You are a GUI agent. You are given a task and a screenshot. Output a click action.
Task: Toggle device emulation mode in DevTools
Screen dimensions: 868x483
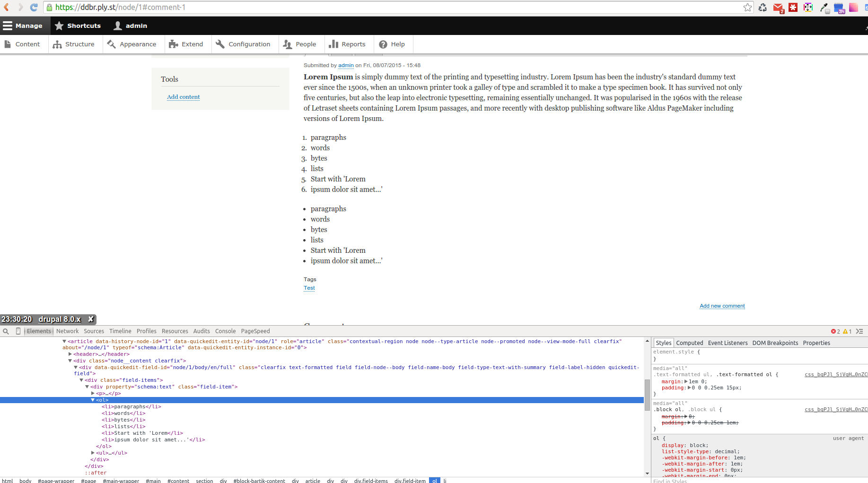pos(18,331)
